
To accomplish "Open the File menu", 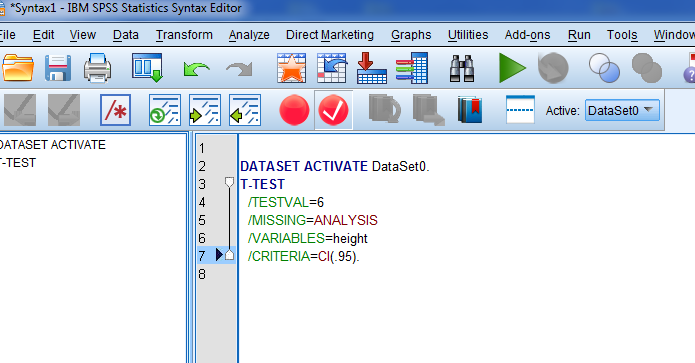I will (x=7, y=35).
